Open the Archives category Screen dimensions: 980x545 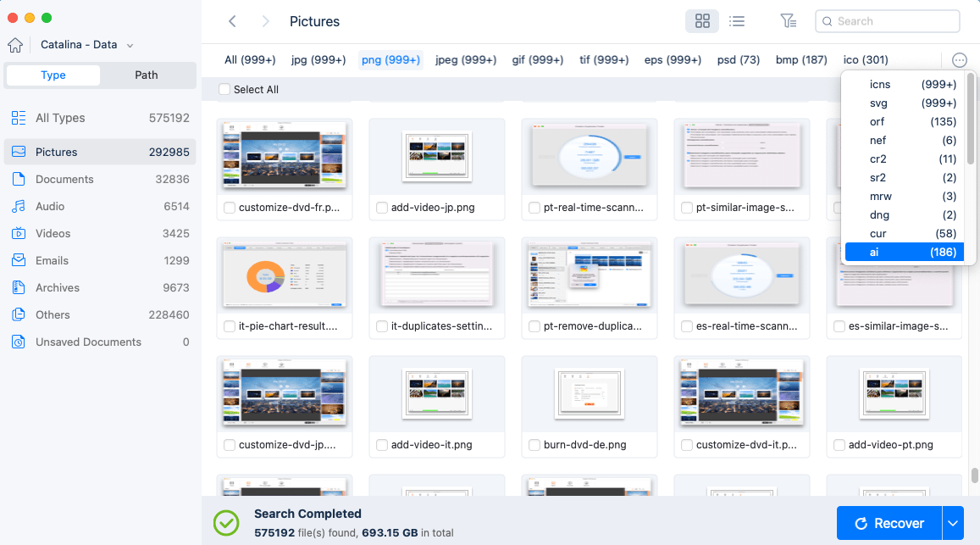tap(100, 287)
